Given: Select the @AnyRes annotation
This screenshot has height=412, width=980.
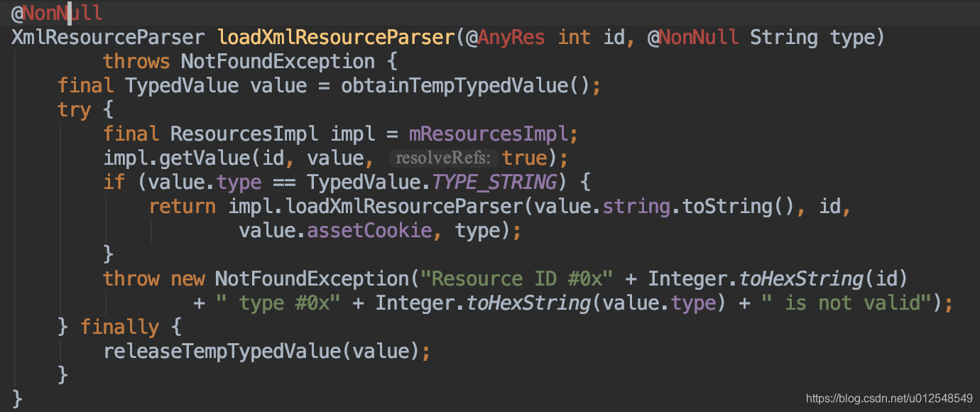Looking at the screenshot, I should (506, 37).
